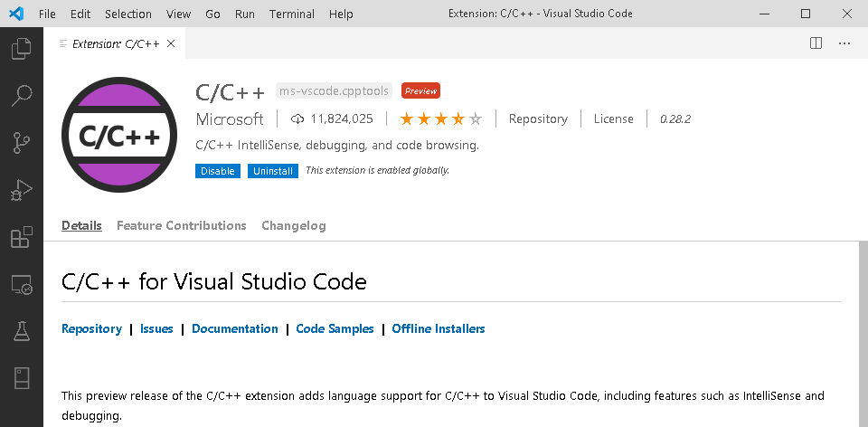Open the Remote Explorer icon
Image resolution: width=868 pixels, height=427 pixels.
click(21, 286)
